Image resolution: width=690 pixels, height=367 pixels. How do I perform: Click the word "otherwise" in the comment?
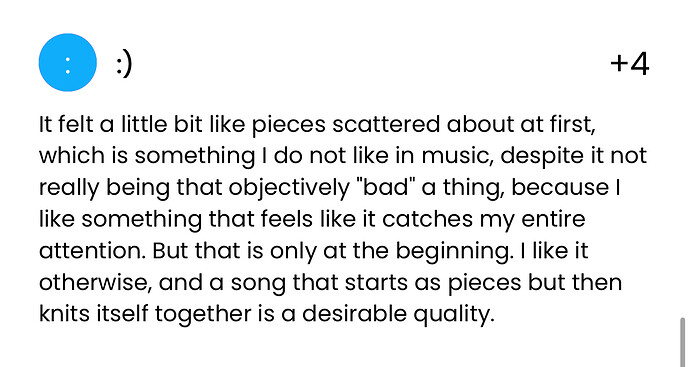click(95, 283)
